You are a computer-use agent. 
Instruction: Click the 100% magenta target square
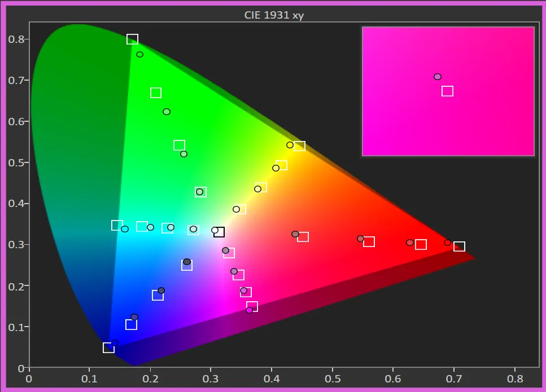click(252, 307)
